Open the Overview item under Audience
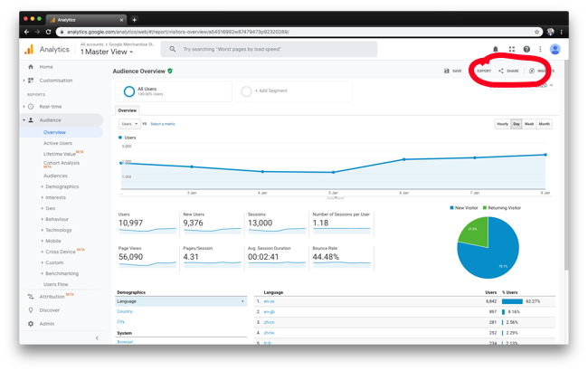Image resolution: width=588 pixels, height=371 pixels. [x=54, y=132]
